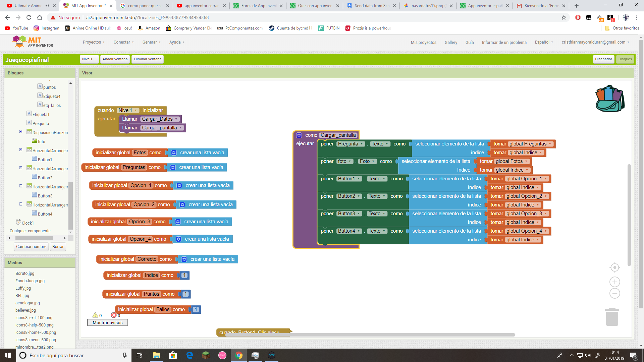Click the yellow warning triangle icon
The width and height of the screenshot is (644, 362).
pos(95,315)
